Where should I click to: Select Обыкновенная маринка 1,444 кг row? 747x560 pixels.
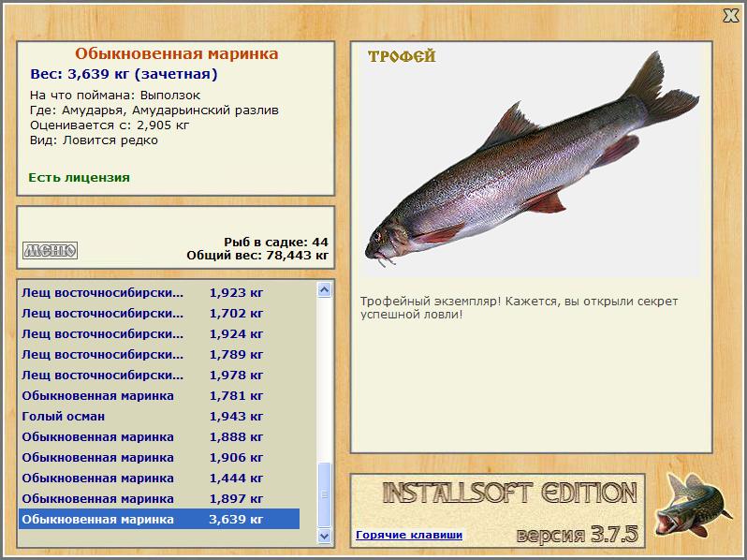tap(159, 478)
